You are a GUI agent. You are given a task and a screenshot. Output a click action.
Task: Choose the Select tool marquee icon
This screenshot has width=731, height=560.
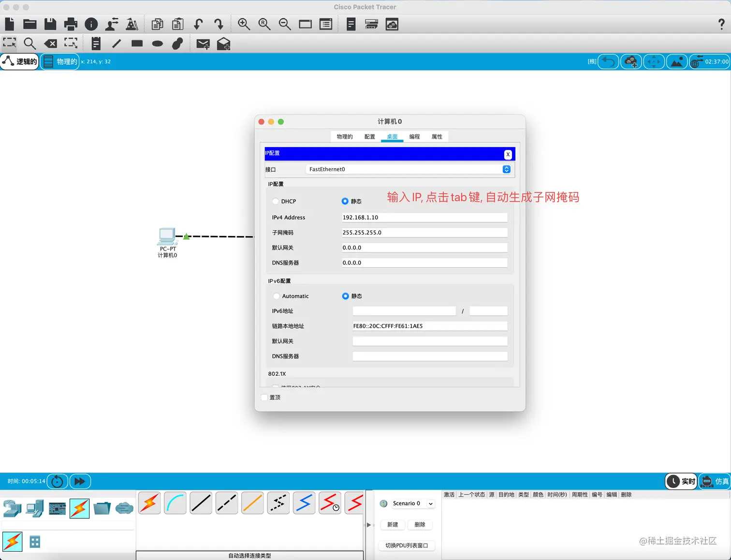(x=9, y=44)
